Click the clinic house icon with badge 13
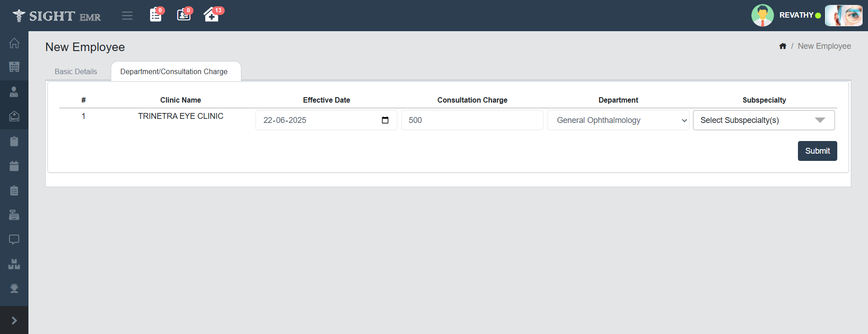This screenshot has height=334, width=868. [211, 15]
